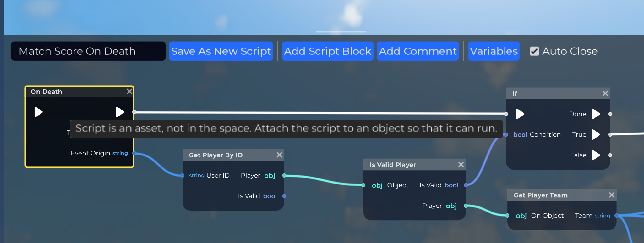Click the On Death execution output connector dot

coord(134,112)
